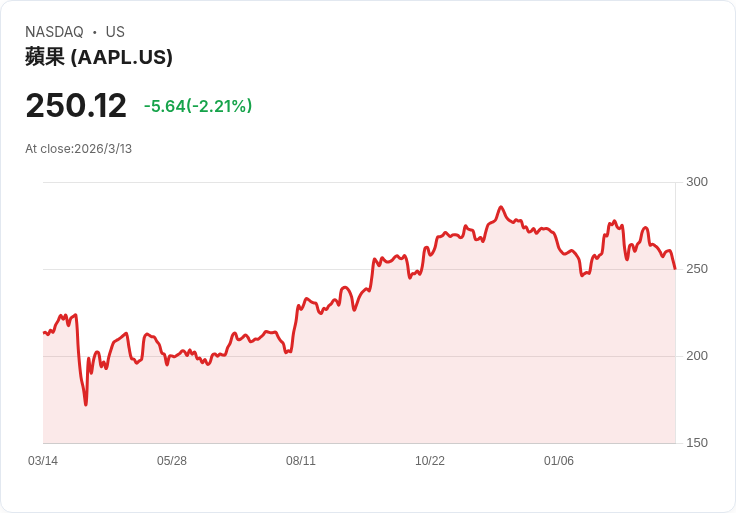Select the 03/14 date on x-axis
This screenshot has width=736, height=513.
pyautogui.click(x=43, y=461)
